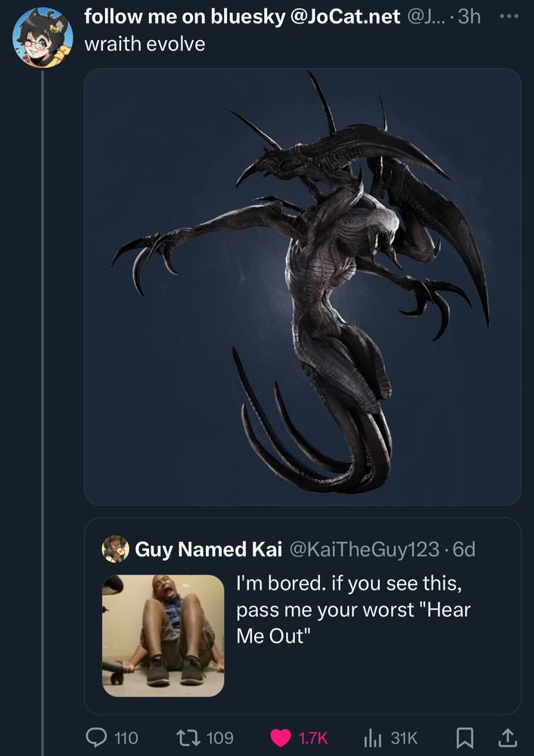Select the "wraith evolve" post text
Viewport: 534px width, 756px height.
pyautogui.click(x=144, y=44)
